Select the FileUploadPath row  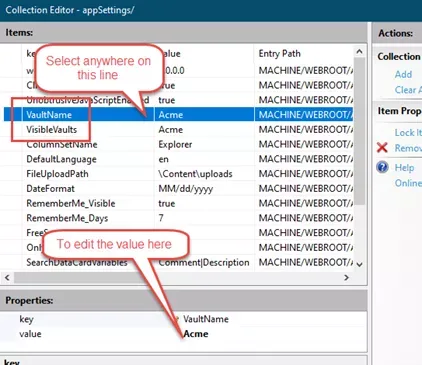[179, 174]
